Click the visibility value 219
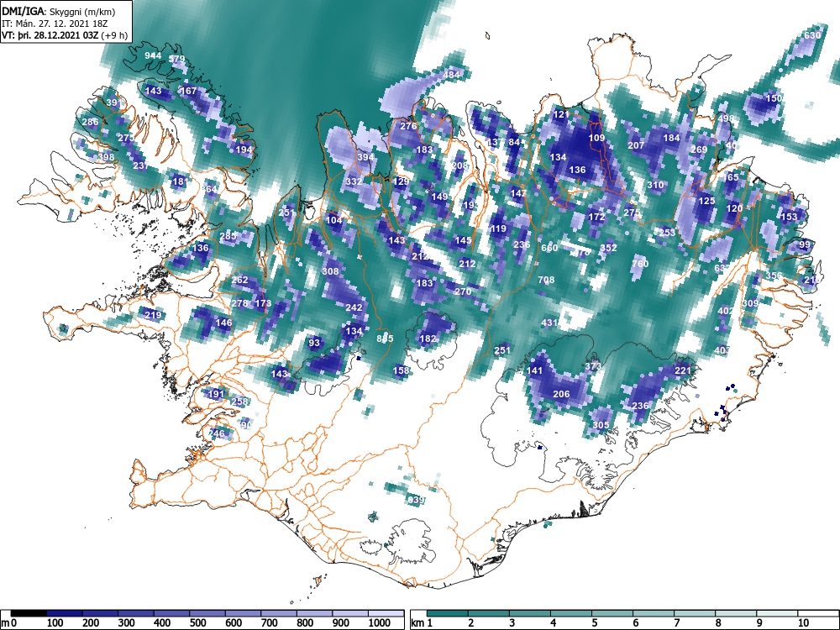Image resolution: width=840 pixels, height=630 pixels. point(153,315)
